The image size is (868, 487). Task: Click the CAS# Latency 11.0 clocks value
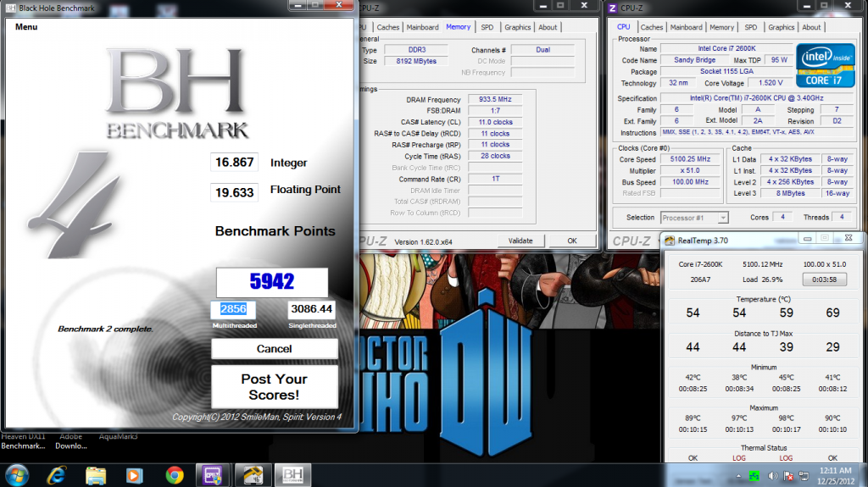495,122
